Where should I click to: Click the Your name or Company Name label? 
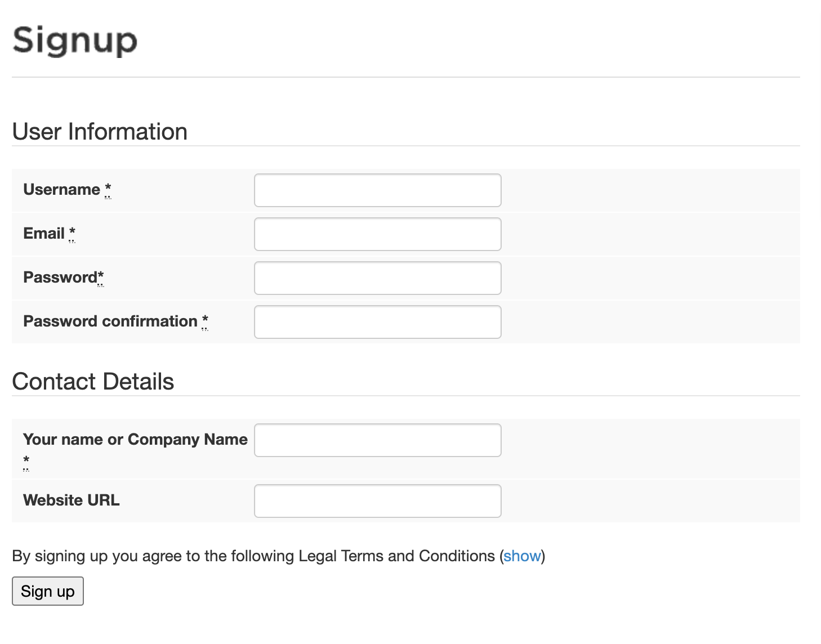click(x=136, y=440)
